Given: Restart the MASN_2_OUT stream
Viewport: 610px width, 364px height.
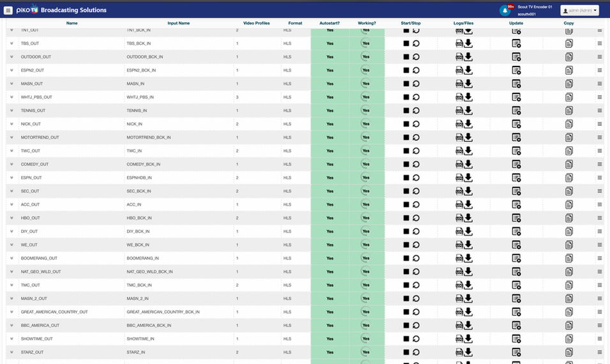Looking at the screenshot, I should [x=416, y=298].
